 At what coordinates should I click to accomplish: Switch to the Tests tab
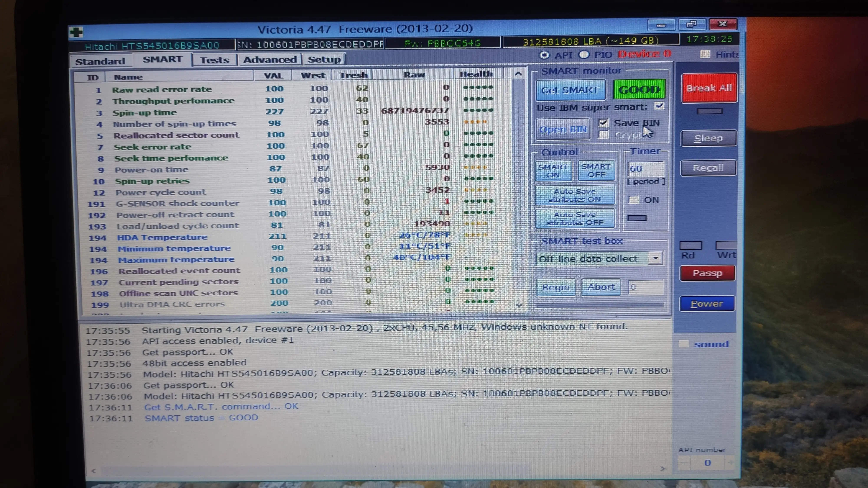[x=215, y=60]
